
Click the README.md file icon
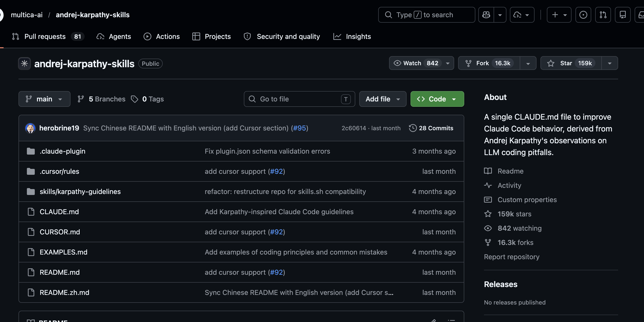pyautogui.click(x=31, y=273)
